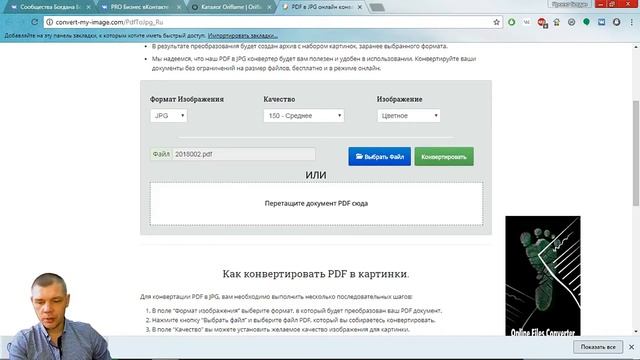Click the scrollbar down arrow

636,332
